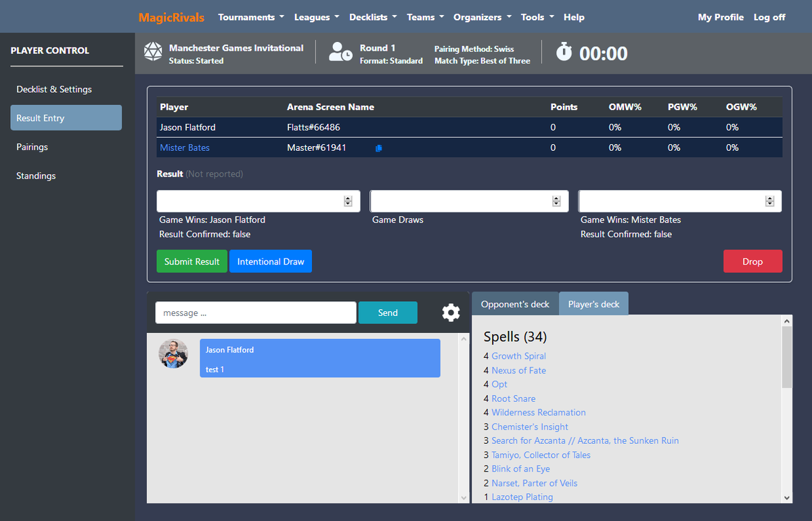The height and width of the screenshot is (521, 812).
Task: Open the Help page
Action: [x=574, y=17]
